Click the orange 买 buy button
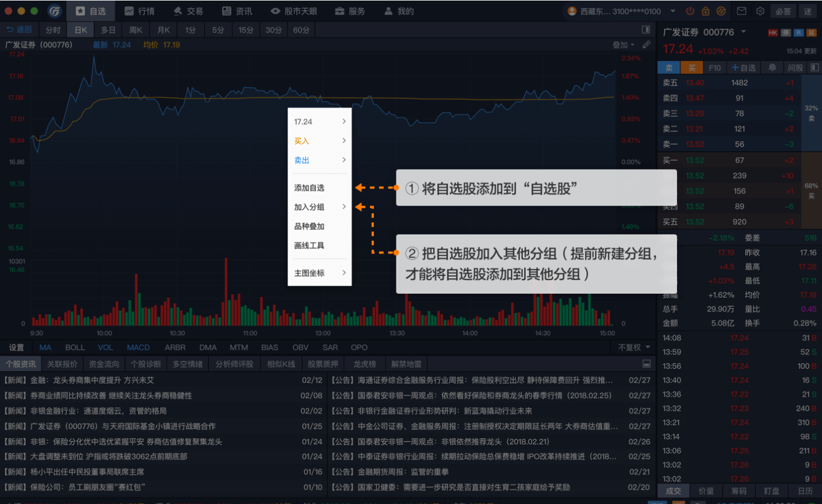Image resolution: width=822 pixels, height=504 pixels. (x=692, y=67)
